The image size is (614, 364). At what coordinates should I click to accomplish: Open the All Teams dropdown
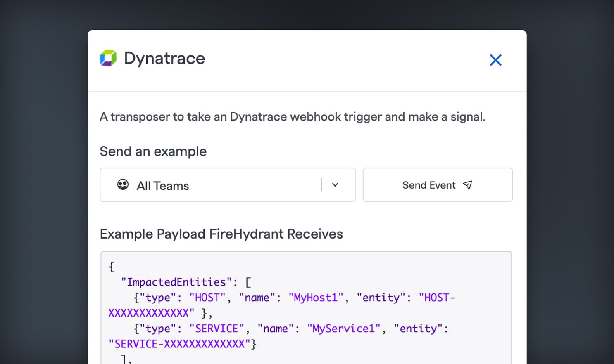pyautogui.click(x=228, y=185)
